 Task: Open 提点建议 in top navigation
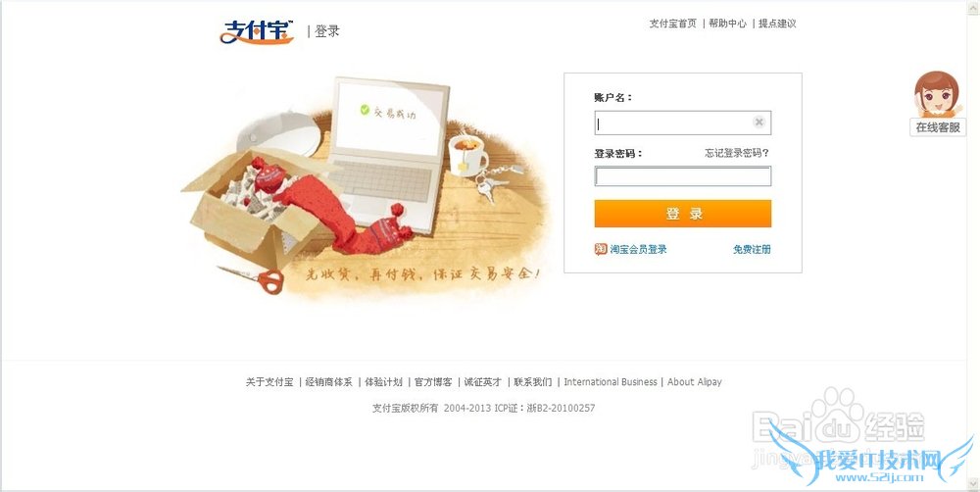777,24
